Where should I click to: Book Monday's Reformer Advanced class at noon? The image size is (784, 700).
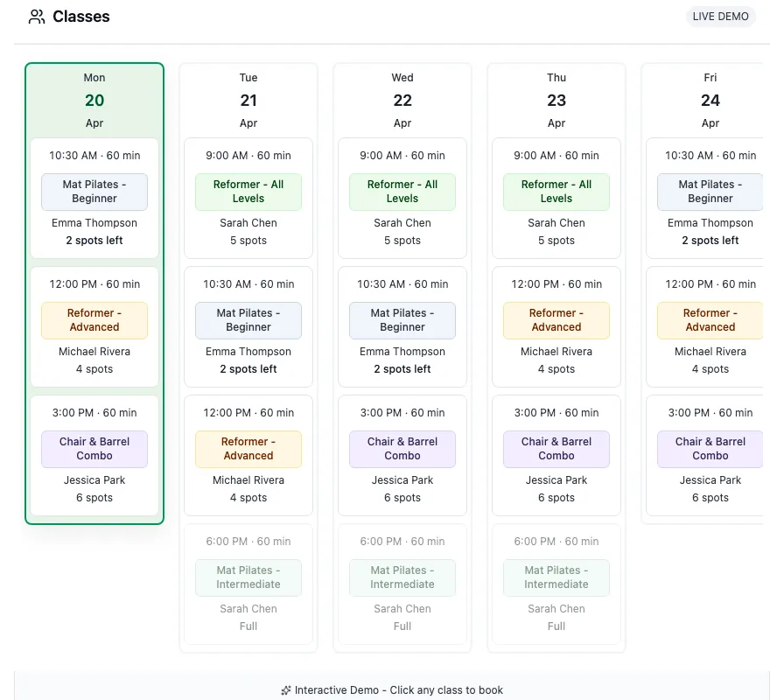[x=94, y=325]
